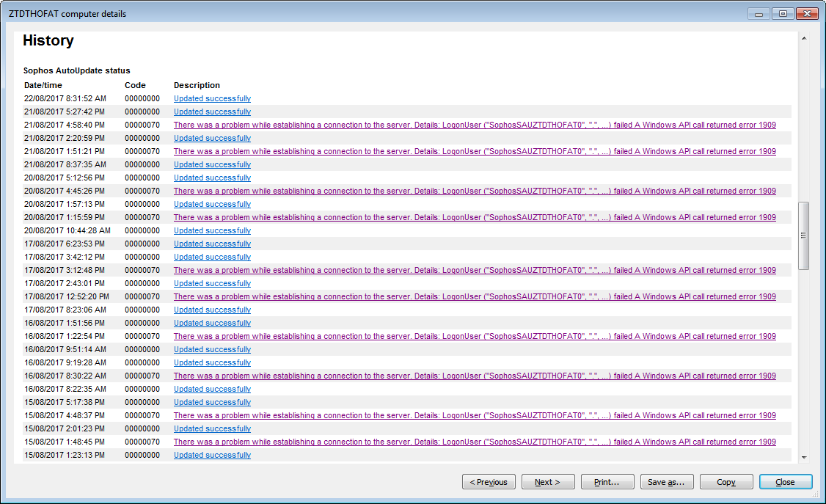
Task: Open 15/08/2017 2:01:23 PM Updated successfully link
Action: [212, 428]
